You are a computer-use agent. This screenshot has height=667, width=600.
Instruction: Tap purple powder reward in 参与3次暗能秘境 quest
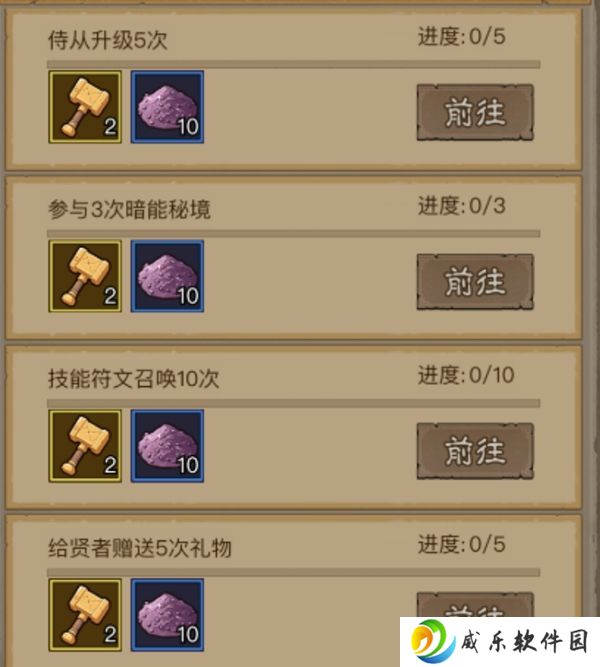click(x=167, y=276)
